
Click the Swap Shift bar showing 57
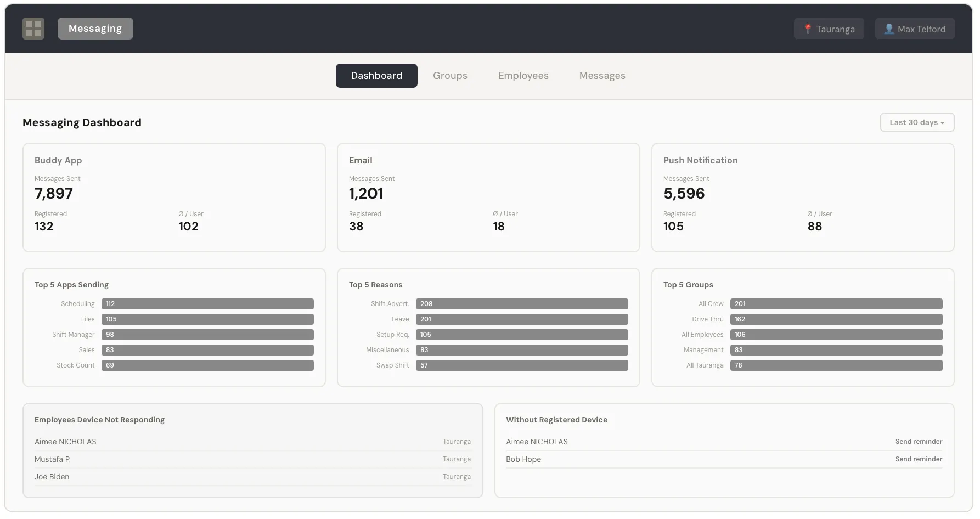pos(522,365)
